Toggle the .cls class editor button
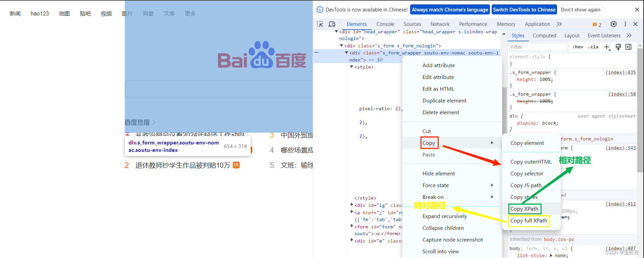This screenshot has width=644, height=258. tap(593, 47)
